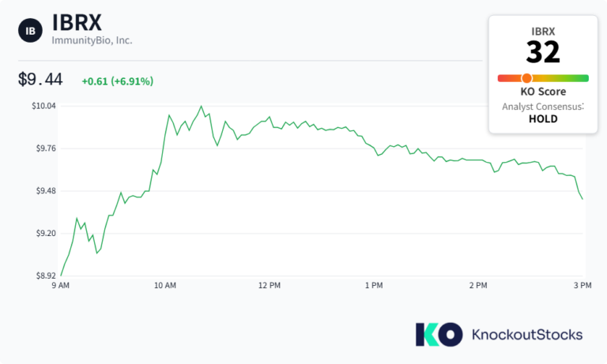
Task: Click the KO Score gradient bar
Action: (543, 78)
